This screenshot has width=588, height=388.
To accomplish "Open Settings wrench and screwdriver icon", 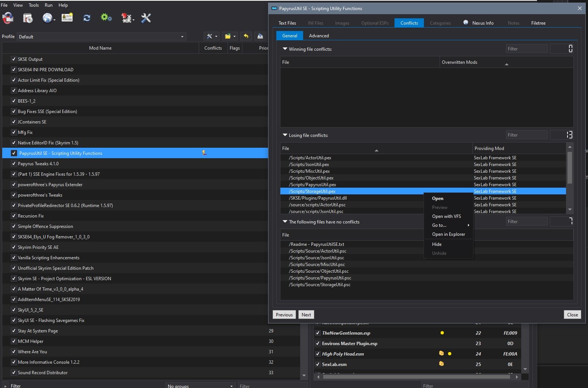I will coord(146,18).
